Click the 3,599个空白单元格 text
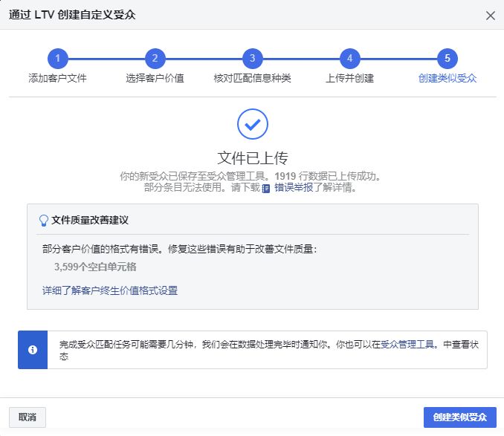The image size is (504, 436). pos(95,267)
